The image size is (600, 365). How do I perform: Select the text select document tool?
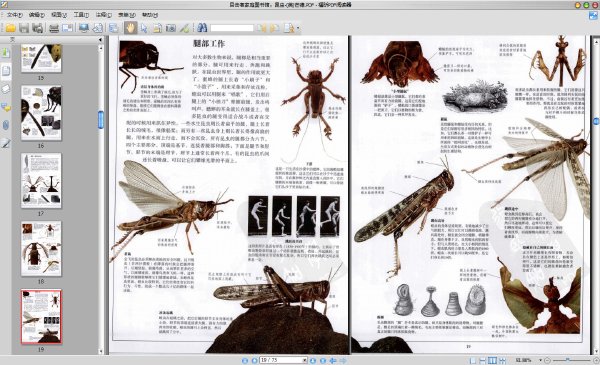click(x=157, y=28)
